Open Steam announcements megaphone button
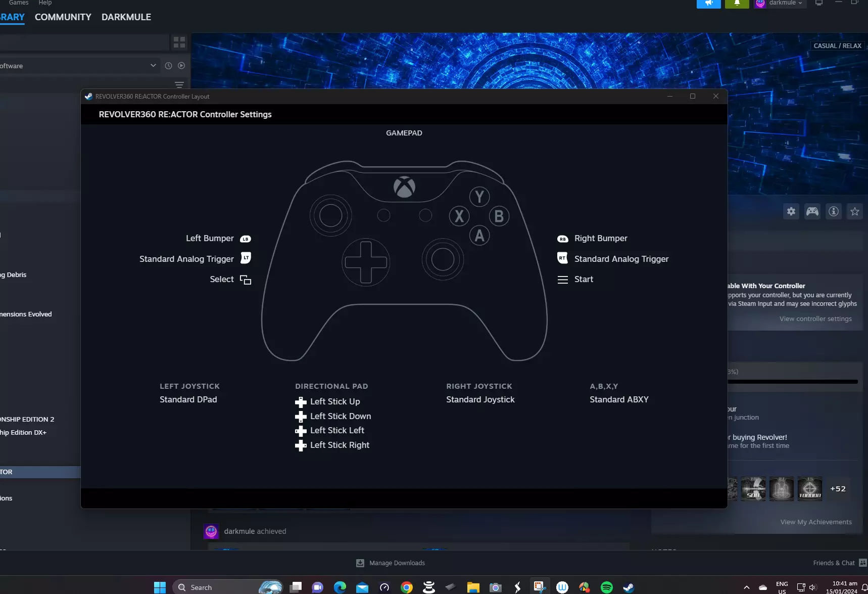Viewport: 868px width, 594px height. click(709, 3)
